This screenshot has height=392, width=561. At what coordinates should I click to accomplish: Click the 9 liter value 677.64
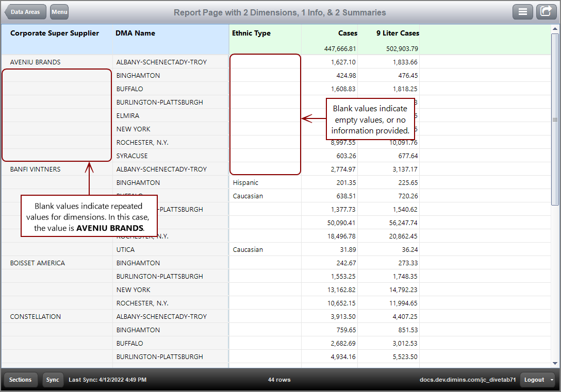(408, 156)
